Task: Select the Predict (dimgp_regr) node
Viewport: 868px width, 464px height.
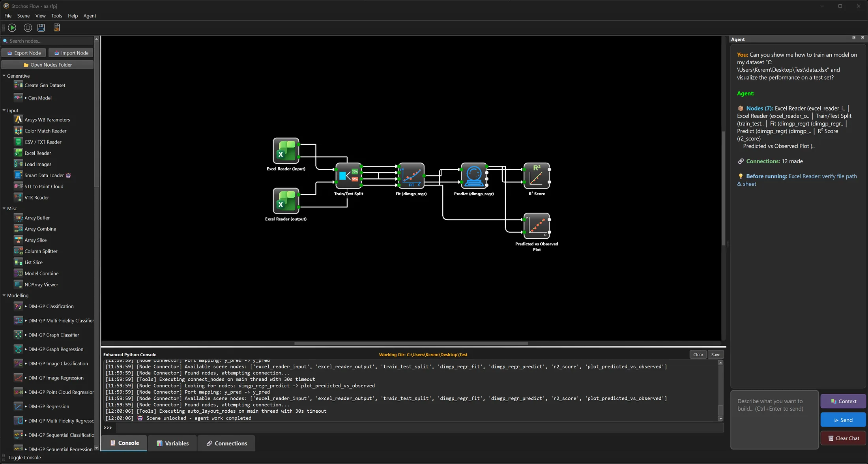Action: point(474,176)
